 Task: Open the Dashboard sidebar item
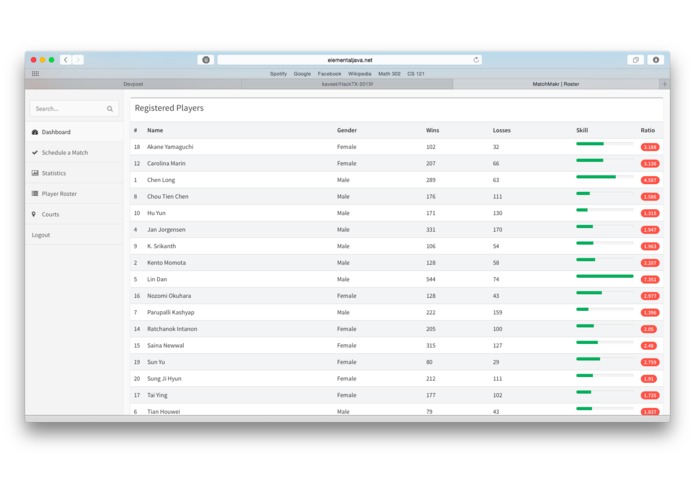pyautogui.click(x=74, y=132)
